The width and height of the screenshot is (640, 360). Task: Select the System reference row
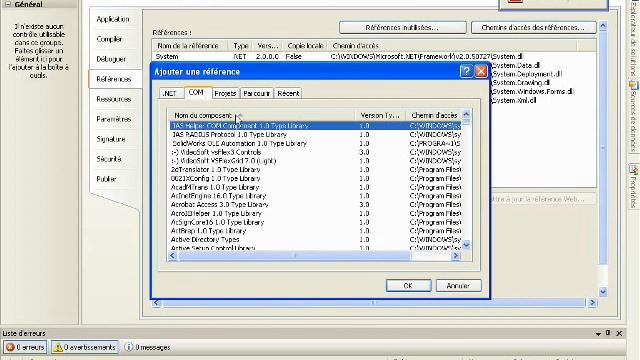click(x=373, y=57)
